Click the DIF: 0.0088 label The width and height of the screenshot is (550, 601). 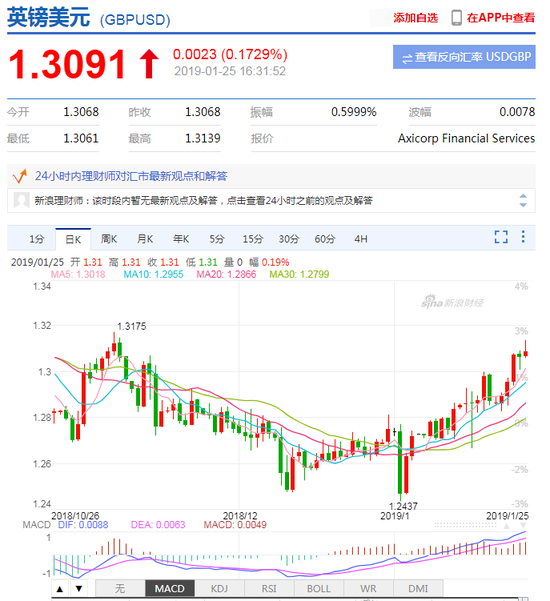click(83, 525)
